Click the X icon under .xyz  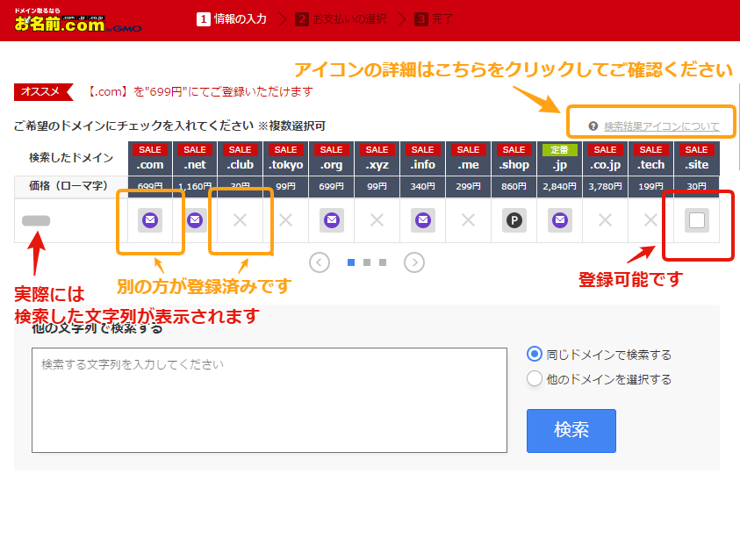pos(377,221)
